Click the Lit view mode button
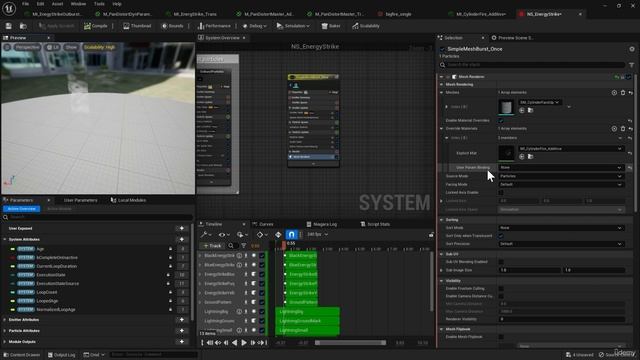 (x=53, y=47)
